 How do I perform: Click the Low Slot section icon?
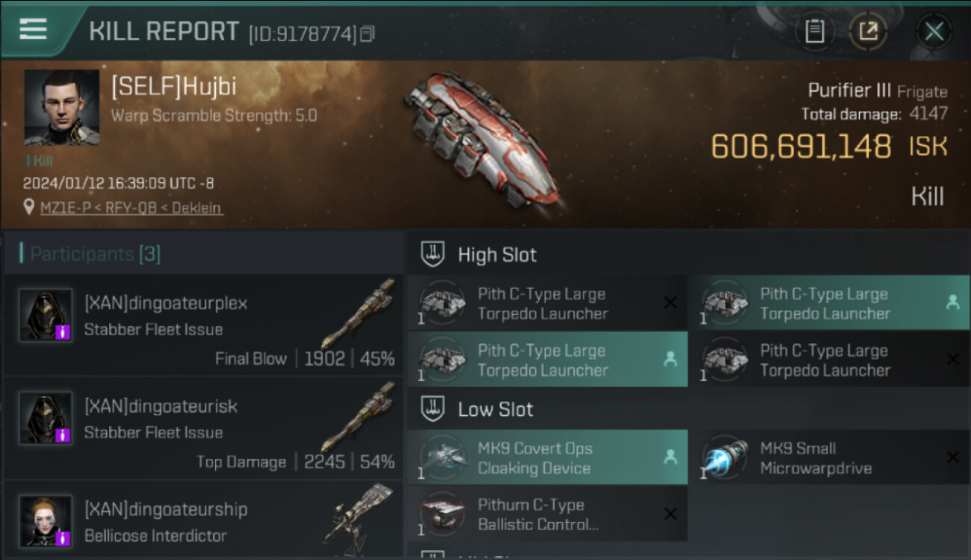(x=434, y=408)
